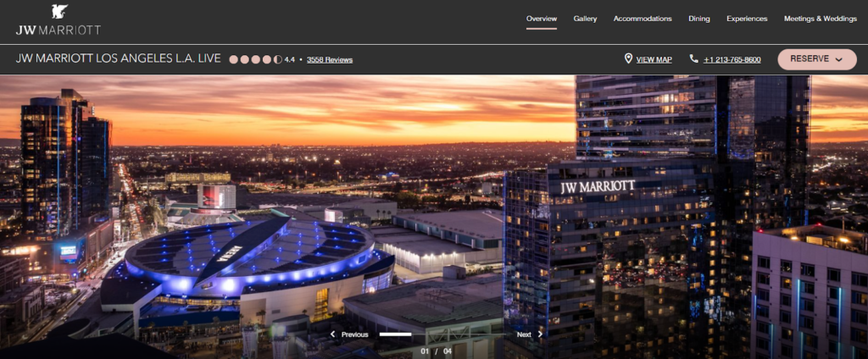Click the phone handset icon

point(693,58)
